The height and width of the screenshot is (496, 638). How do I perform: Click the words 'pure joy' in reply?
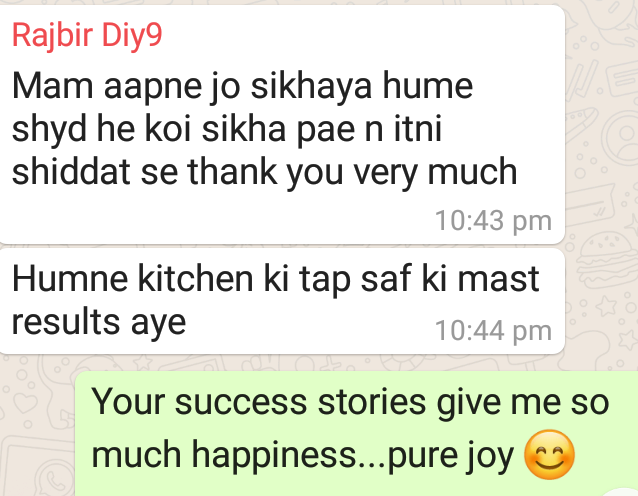450,457
